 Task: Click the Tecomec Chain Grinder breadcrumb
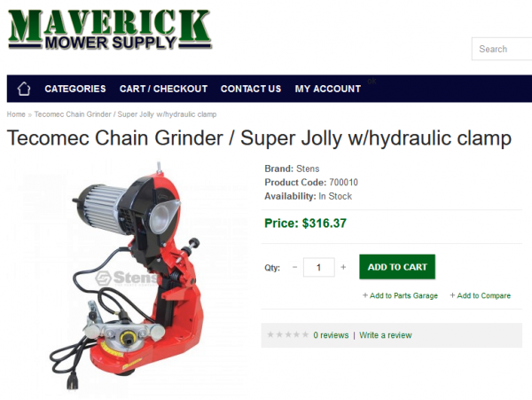click(125, 114)
